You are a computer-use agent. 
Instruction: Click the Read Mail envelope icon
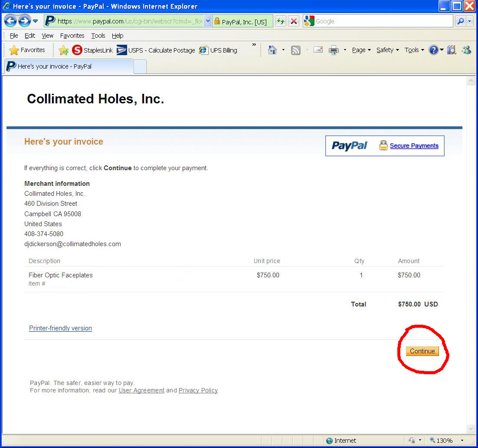pyautogui.click(x=318, y=49)
